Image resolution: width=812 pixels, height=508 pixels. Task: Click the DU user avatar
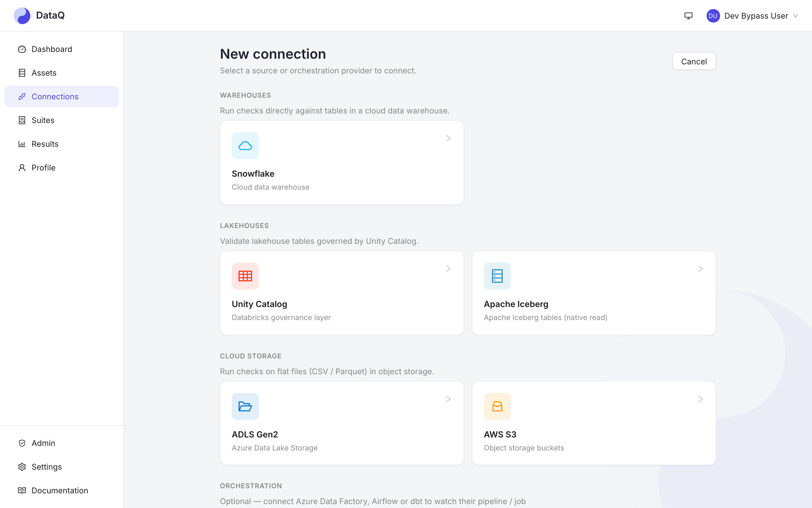click(x=713, y=16)
